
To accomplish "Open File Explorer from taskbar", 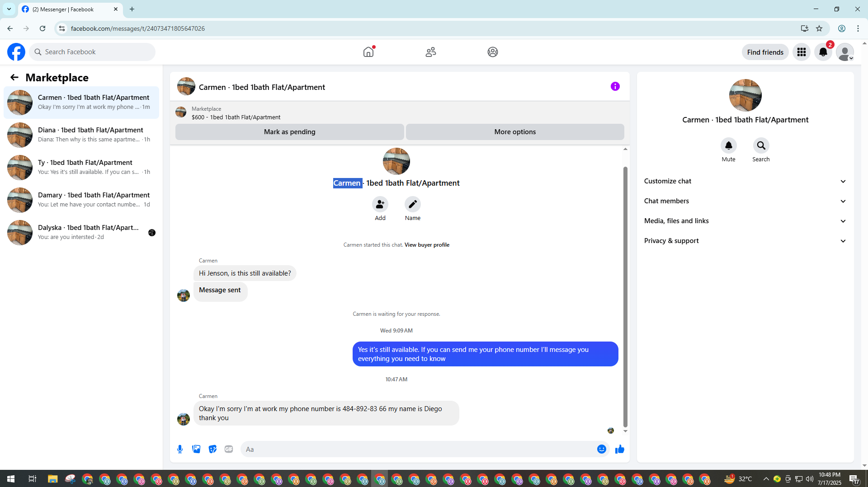I will 52,479.
